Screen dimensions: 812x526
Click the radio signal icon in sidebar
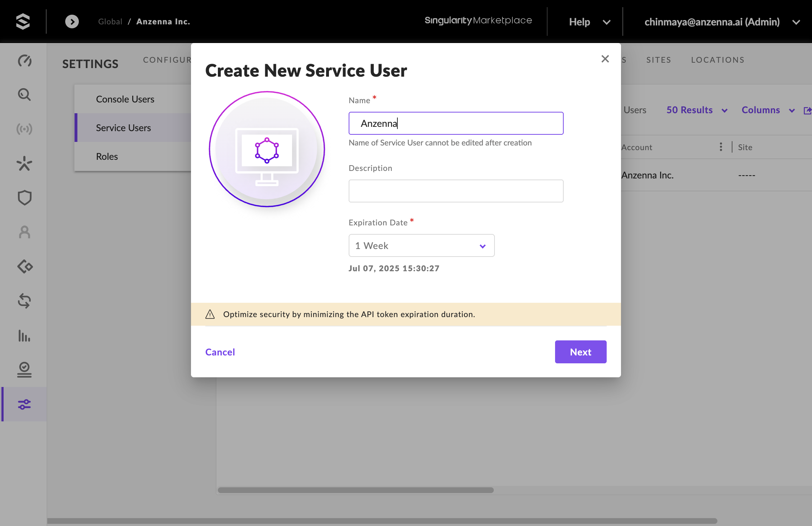pos(24,129)
